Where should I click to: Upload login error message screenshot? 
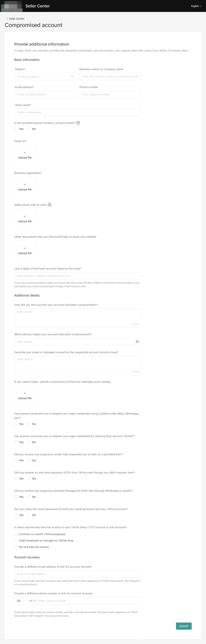tap(25, 396)
